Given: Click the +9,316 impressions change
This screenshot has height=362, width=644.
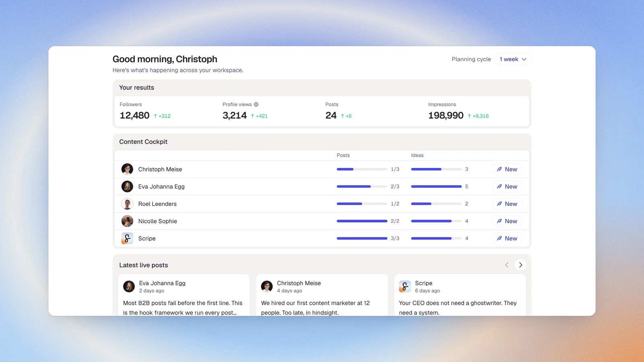Looking at the screenshot, I should click(x=478, y=116).
